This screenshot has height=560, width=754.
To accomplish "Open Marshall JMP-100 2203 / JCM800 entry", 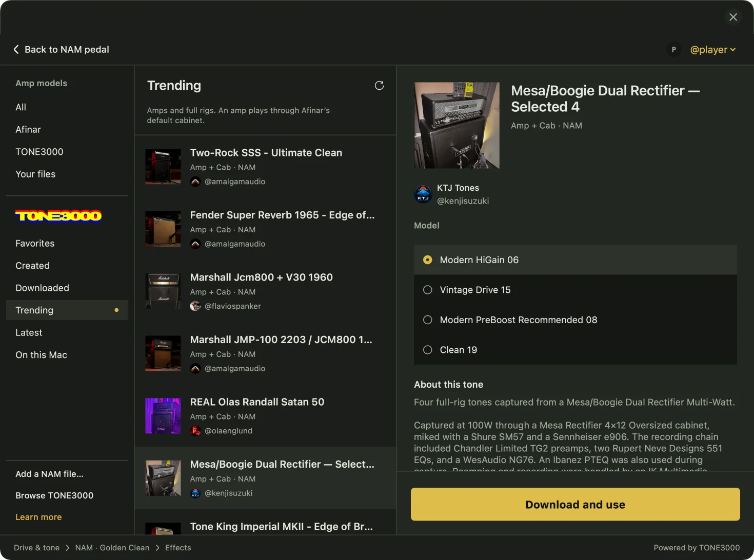I will point(265,353).
